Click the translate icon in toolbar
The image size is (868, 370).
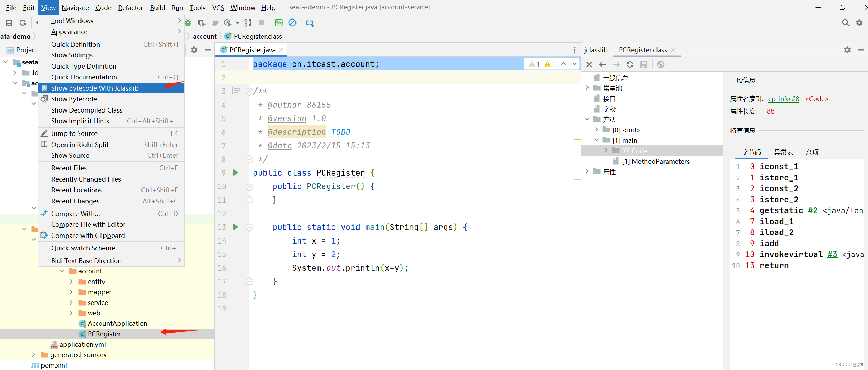click(x=309, y=23)
